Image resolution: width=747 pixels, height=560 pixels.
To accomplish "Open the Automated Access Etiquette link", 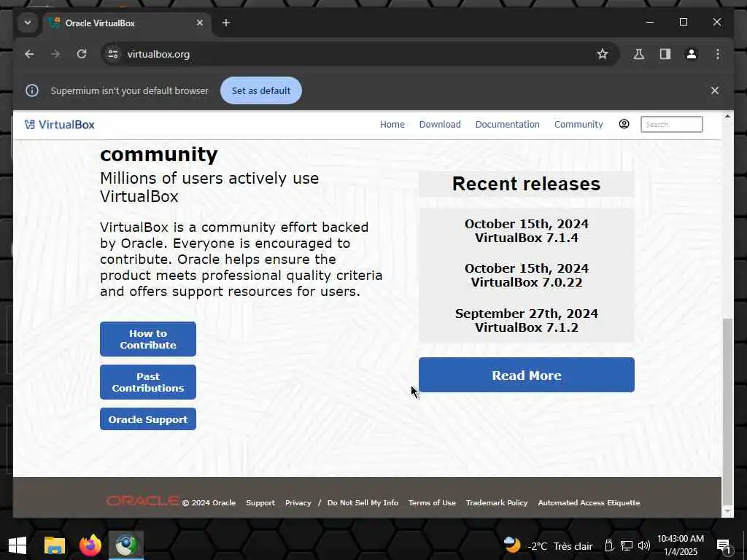I will [589, 503].
